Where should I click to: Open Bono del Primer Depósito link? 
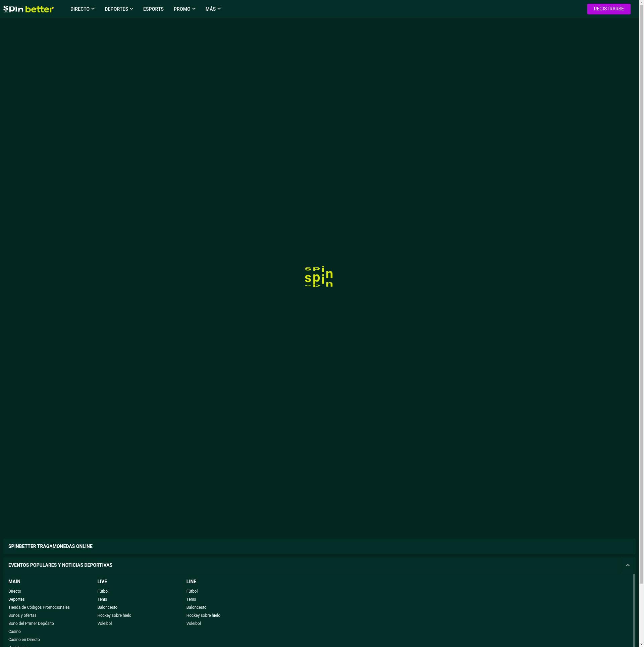click(x=31, y=624)
